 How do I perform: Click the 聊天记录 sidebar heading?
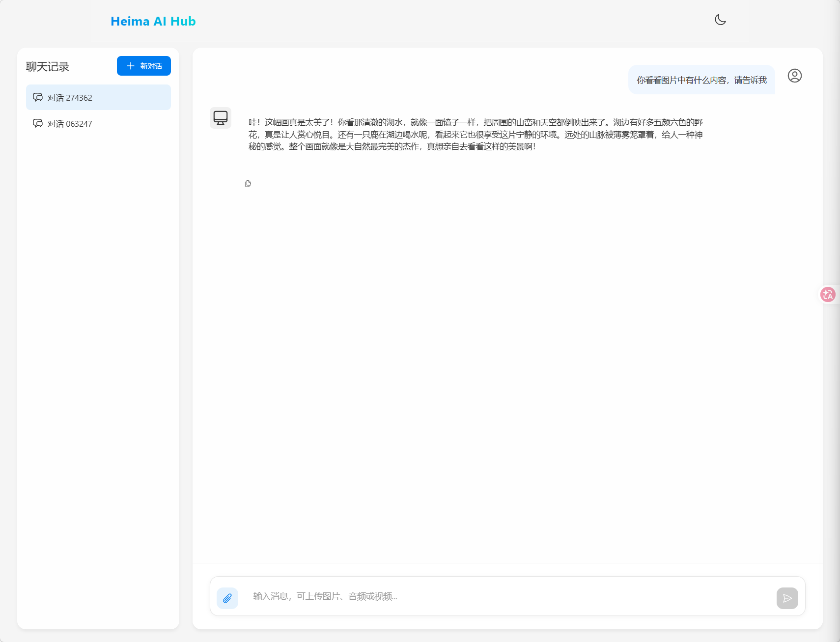point(48,67)
